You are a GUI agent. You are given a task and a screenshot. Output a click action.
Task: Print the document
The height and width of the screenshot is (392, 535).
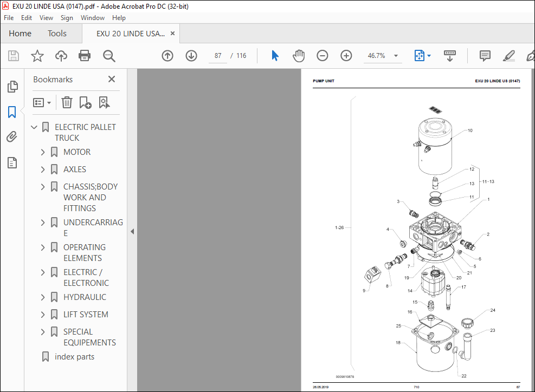[x=84, y=56]
